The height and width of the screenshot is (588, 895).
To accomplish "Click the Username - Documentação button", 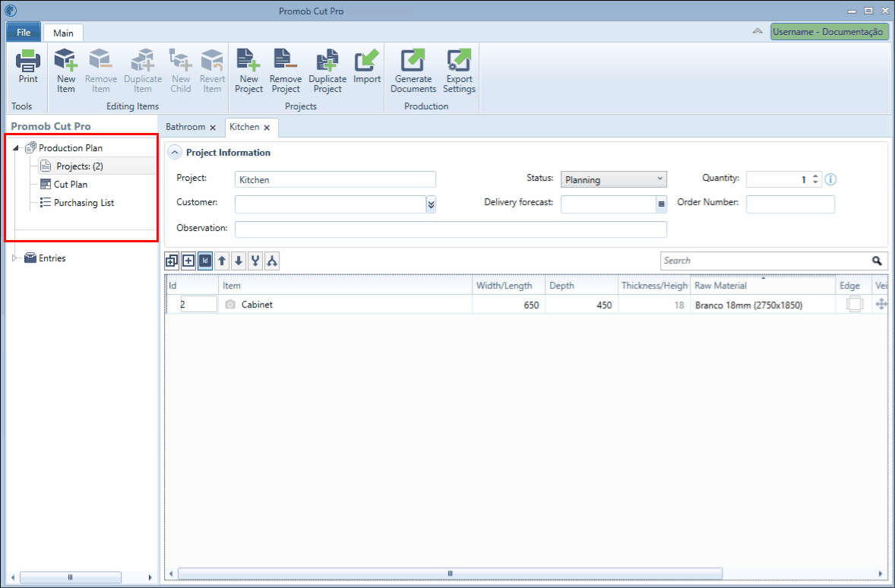I will (x=828, y=32).
